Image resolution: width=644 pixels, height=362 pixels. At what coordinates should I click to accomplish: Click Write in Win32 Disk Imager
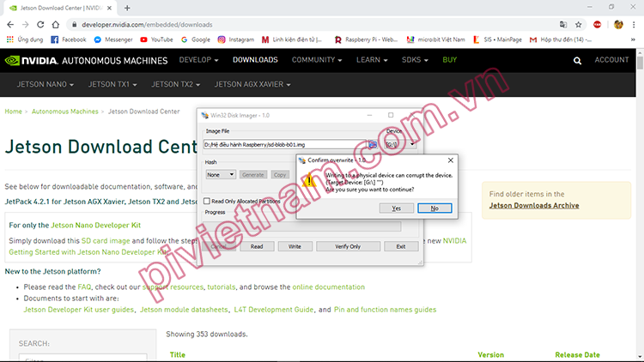pyautogui.click(x=295, y=246)
